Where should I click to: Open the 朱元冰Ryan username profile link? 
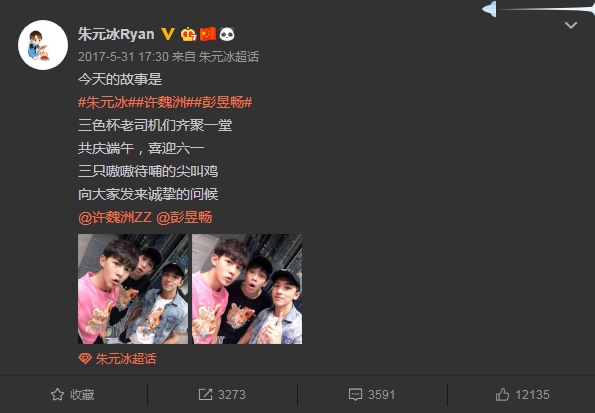pyautogui.click(x=116, y=34)
